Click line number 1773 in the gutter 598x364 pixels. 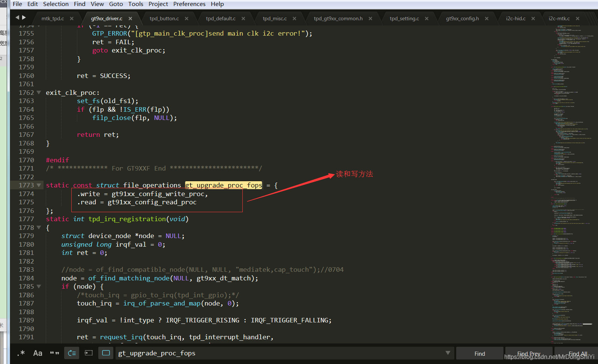tap(26, 185)
